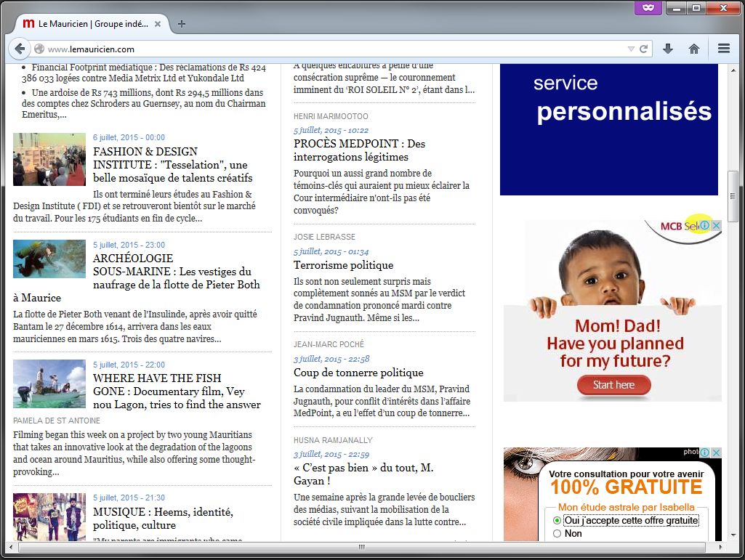The width and height of the screenshot is (745, 560).
Task: Open "C'est pas bien" du tout, M. Gayan article
Action: [363, 474]
